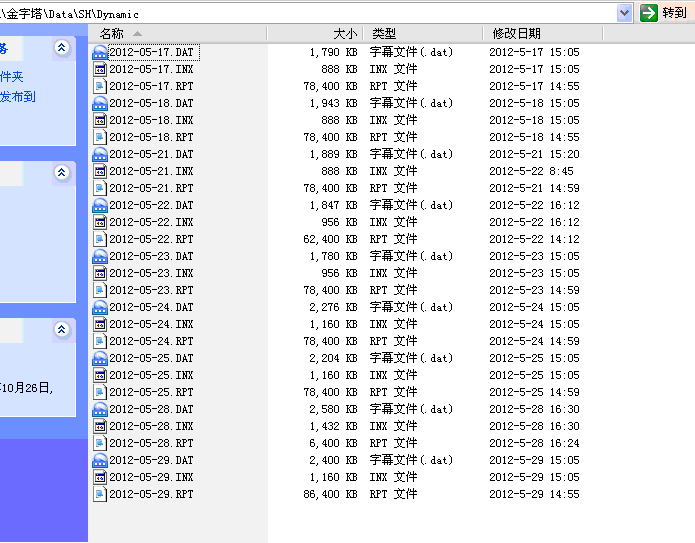This screenshot has width=695, height=543.
Task: Sort files by 类型 column header
Action: pyautogui.click(x=423, y=34)
